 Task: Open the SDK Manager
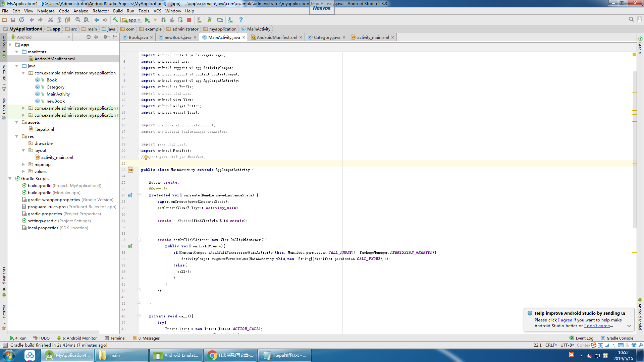pyautogui.click(x=230, y=20)
